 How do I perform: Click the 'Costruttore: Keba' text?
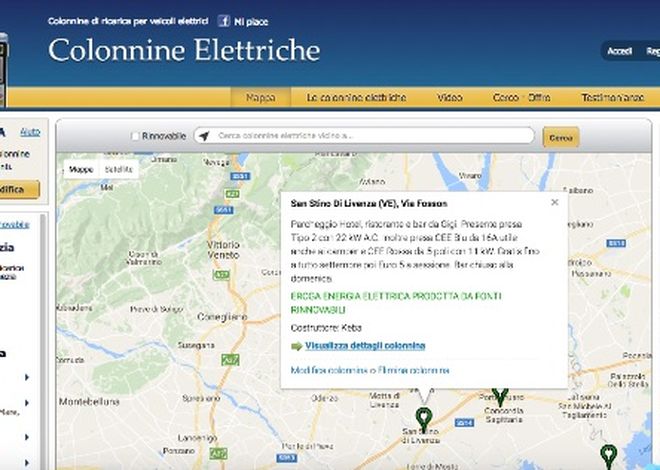pyautogui.click(x=326, y=327)
